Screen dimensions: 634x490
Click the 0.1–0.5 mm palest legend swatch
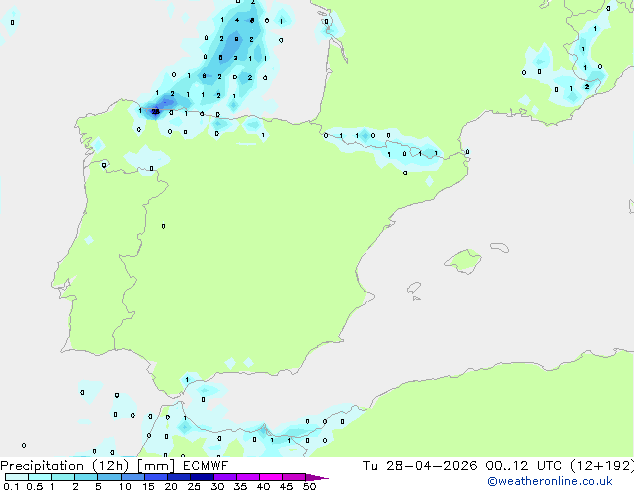[x=17, y=477]
